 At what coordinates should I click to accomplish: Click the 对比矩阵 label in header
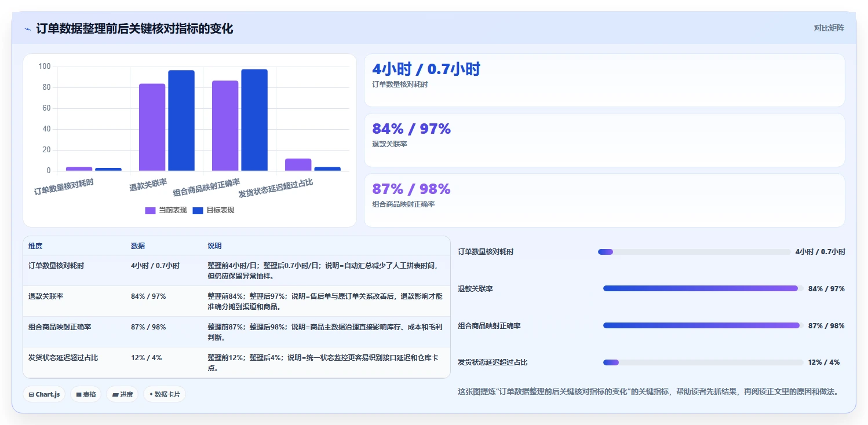coord(829,28)
